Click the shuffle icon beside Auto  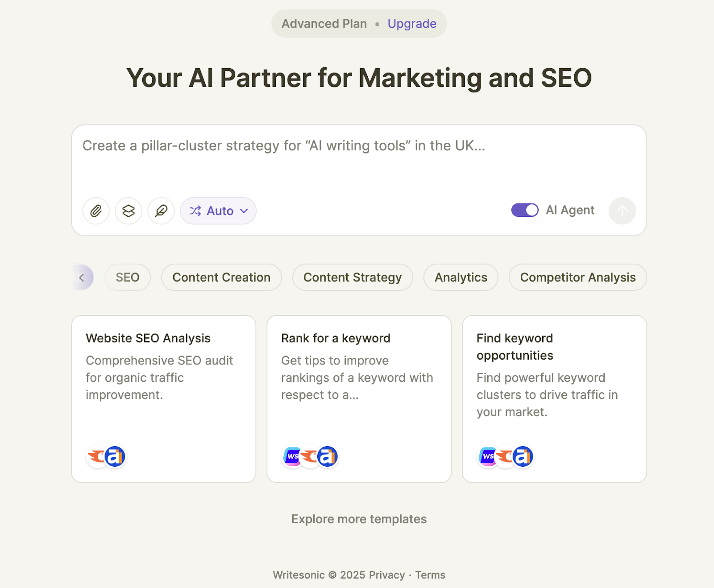pos(195,211)
